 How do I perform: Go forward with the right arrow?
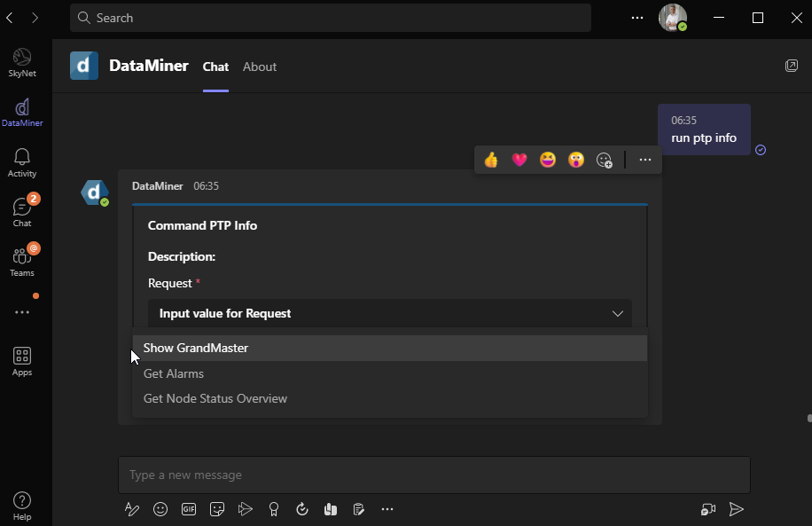[x=35, y=18]
